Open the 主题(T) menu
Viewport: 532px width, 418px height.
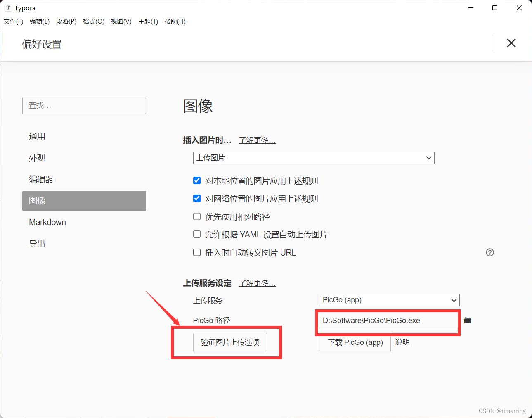148,21
